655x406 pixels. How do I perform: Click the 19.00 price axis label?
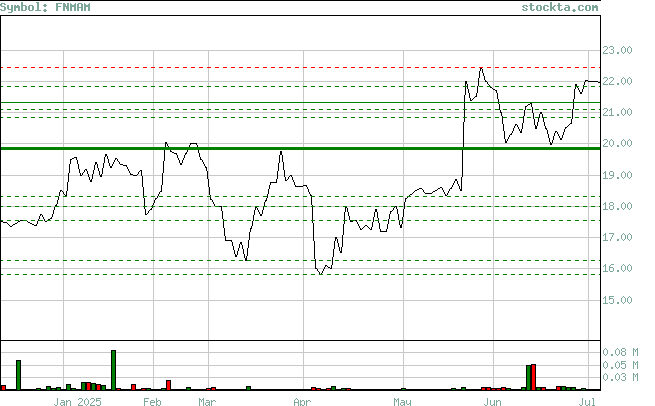[x=617, y=175]
